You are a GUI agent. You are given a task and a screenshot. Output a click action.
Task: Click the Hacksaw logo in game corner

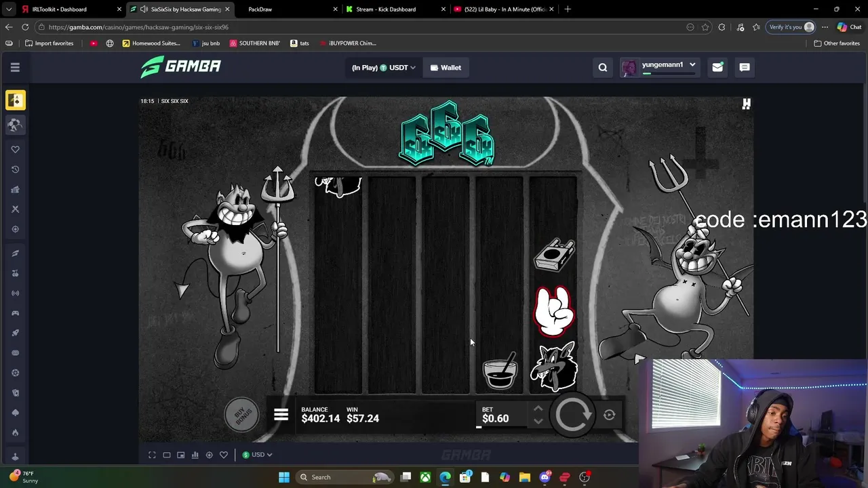tap(746, 104)
